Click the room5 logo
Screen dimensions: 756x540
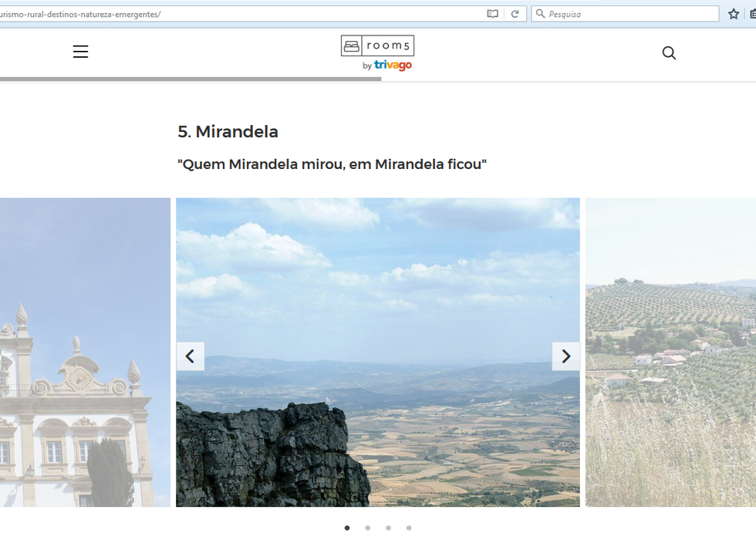[377, 46]
